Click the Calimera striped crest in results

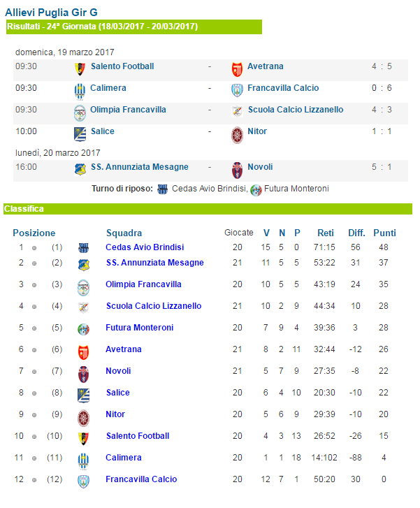pyautogui.click(x=80, y=92)
